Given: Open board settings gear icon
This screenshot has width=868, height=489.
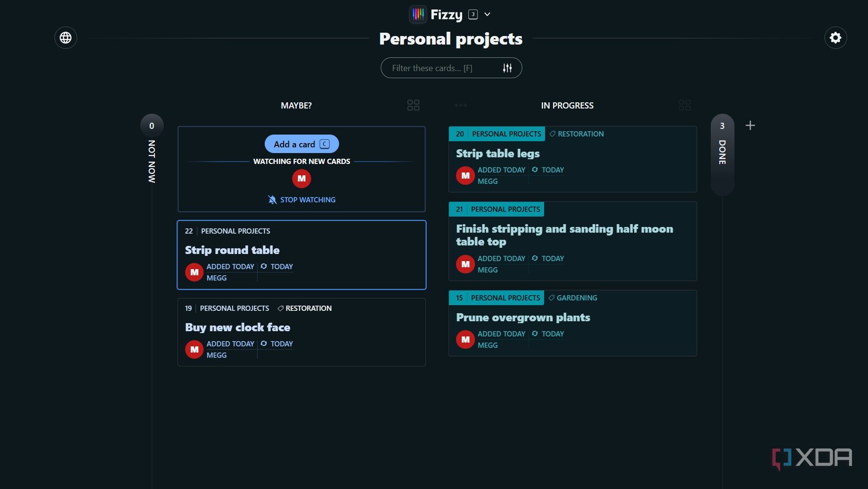Looking at the screenshot, I should point(835,38).
